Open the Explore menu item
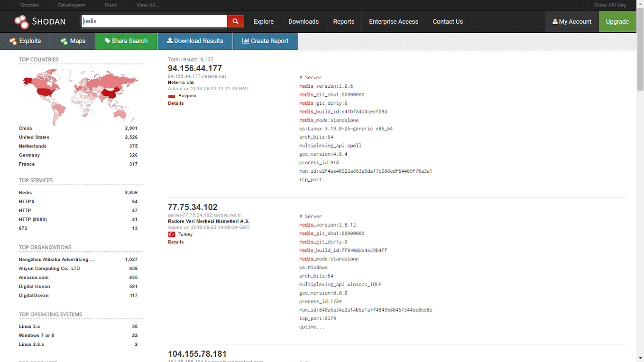This screenshot has width=644, height=362. point(263,21)
